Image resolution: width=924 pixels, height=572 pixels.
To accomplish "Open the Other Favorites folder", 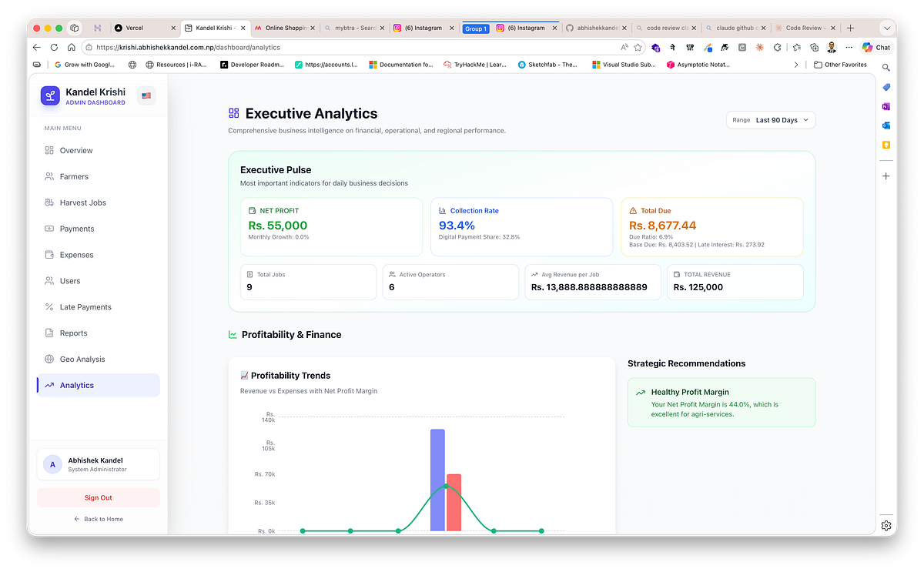I will tap(840, 65).
